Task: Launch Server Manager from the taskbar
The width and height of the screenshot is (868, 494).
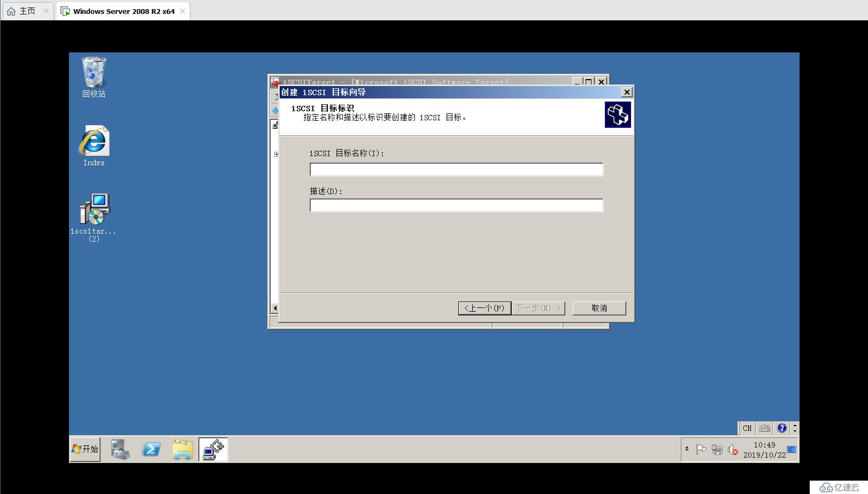Action: (120, 449)
